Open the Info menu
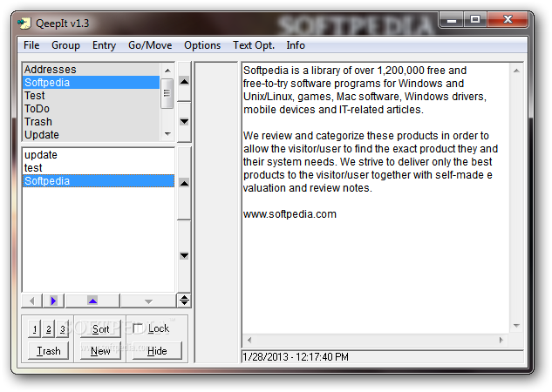Screen dimensions: 552x392 [x=296, y=45]
